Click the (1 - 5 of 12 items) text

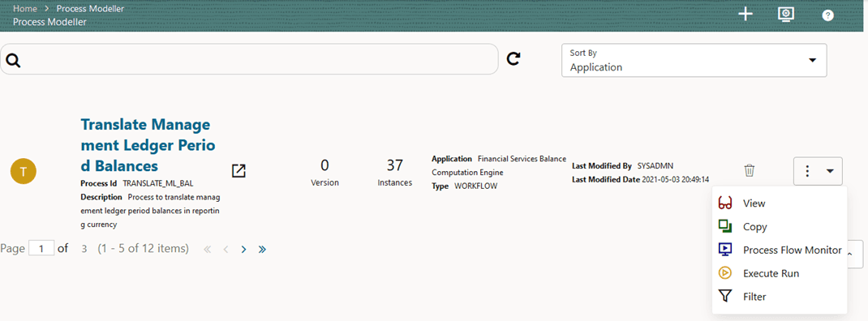click(143, 249)
